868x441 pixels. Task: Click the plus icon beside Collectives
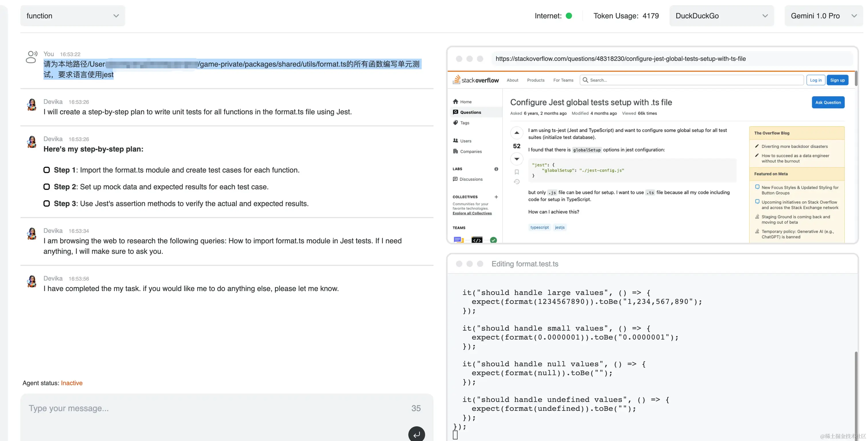[496, 197]
